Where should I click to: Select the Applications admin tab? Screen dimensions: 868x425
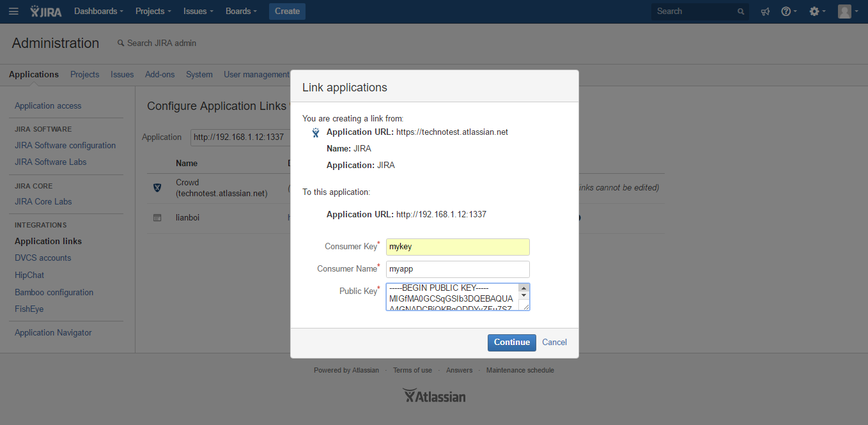34,75
